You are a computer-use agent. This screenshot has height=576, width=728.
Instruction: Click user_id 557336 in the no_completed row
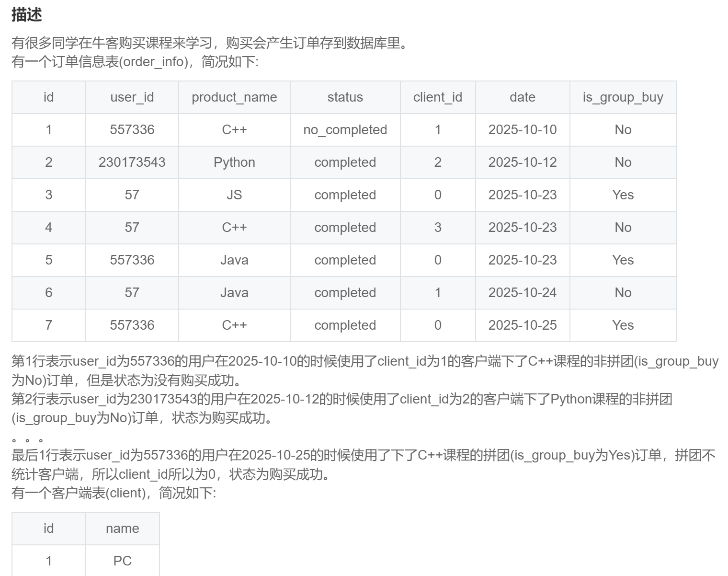132,130
